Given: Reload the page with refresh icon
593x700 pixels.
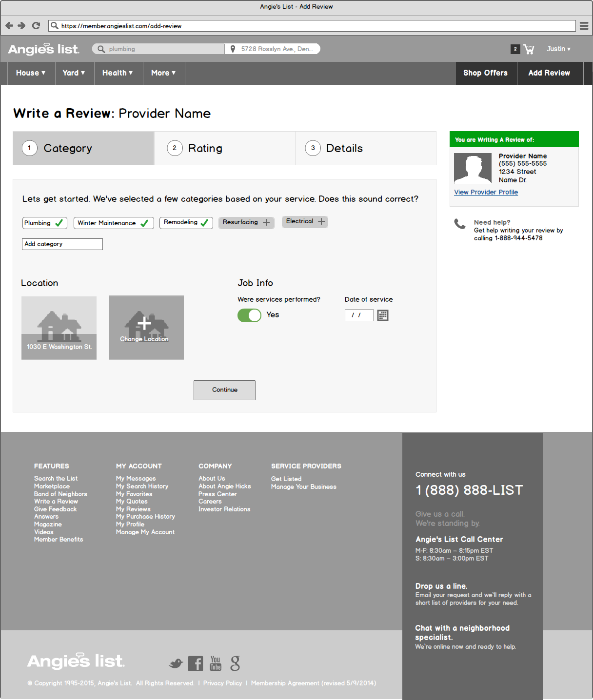Looking at the screenshot, I should pos(36,25).
